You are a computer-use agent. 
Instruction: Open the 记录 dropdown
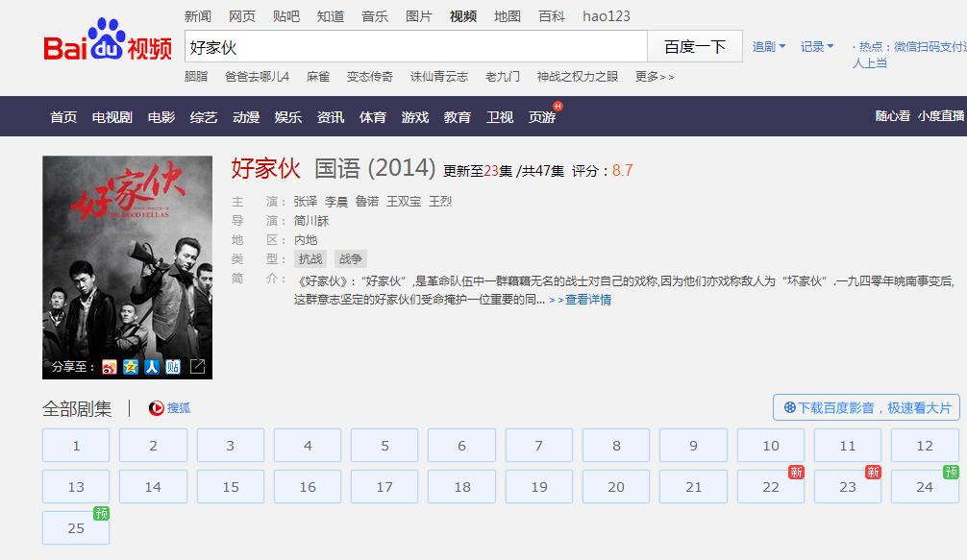(x=816, y=45)
